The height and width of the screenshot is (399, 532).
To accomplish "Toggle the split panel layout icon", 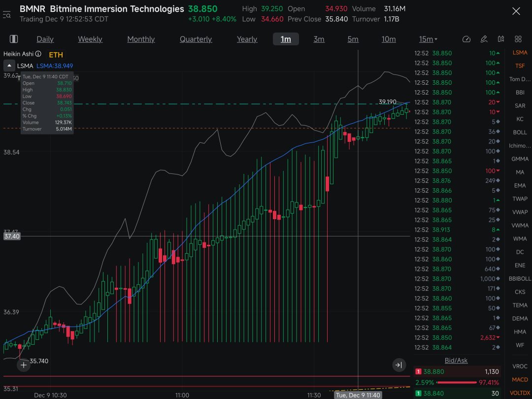I will tap(14, 39).
